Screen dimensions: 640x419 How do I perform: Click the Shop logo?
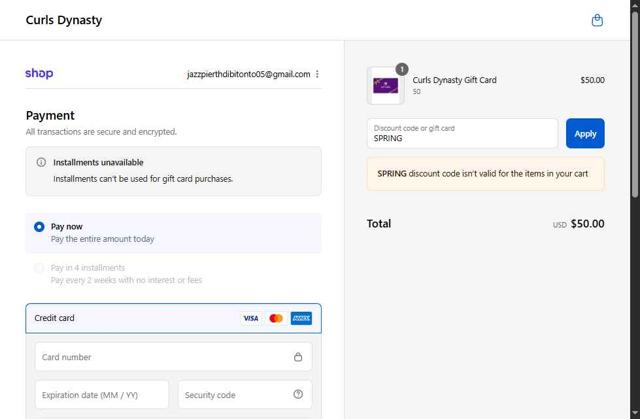[x=39, y=73]
